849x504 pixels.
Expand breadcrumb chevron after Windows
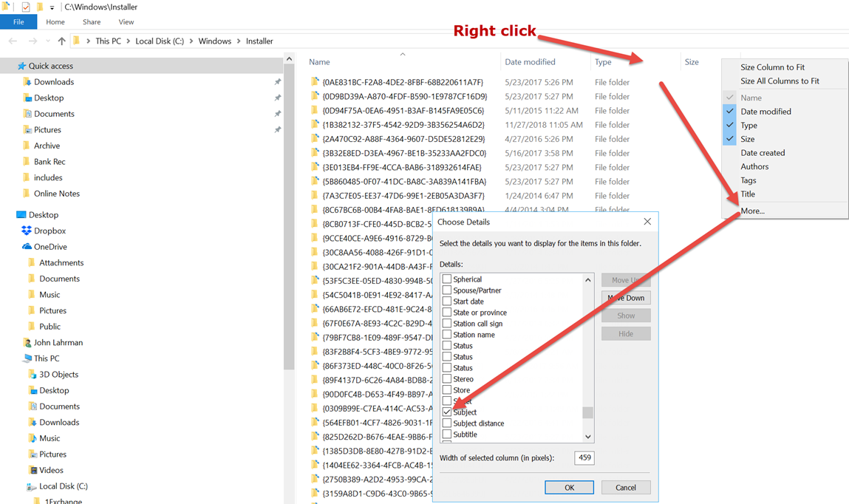[239, 41]
